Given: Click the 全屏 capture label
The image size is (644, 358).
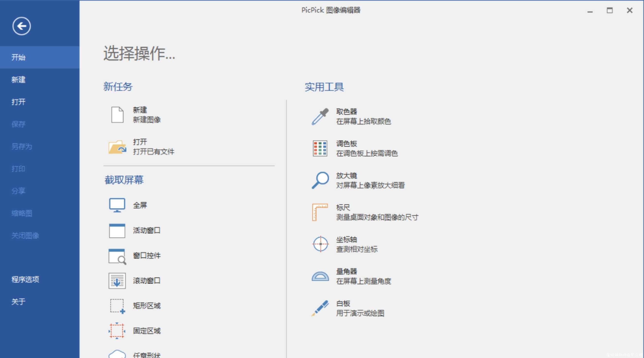Looking at the screenshot, I should [x=140, y=205].
